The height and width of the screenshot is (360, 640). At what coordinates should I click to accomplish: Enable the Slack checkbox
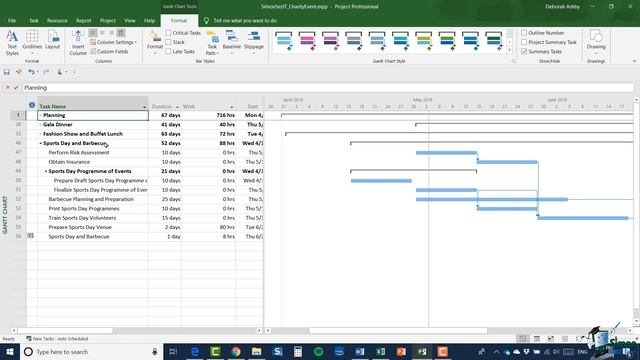pyautogui.click(x=168, y=42)
